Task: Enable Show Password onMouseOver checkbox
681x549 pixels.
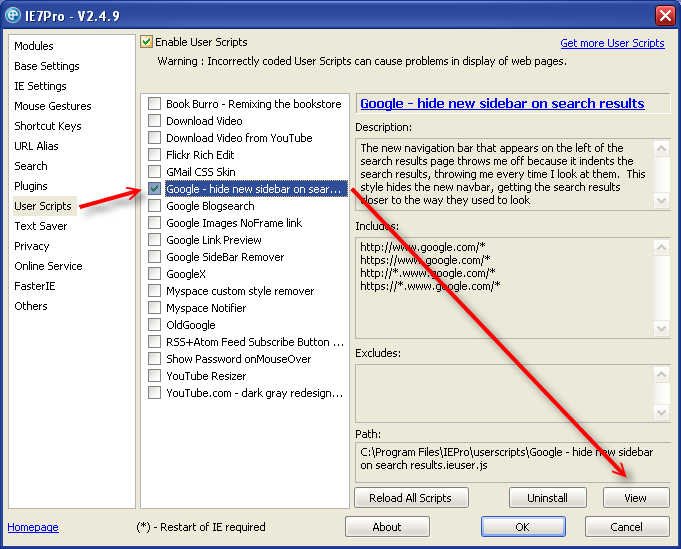Action: coord(154,359)
